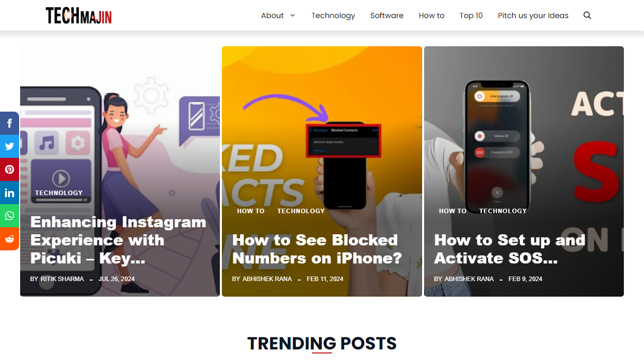
Task: Open Pitch us your Ideas
Action: pos(533,16)
